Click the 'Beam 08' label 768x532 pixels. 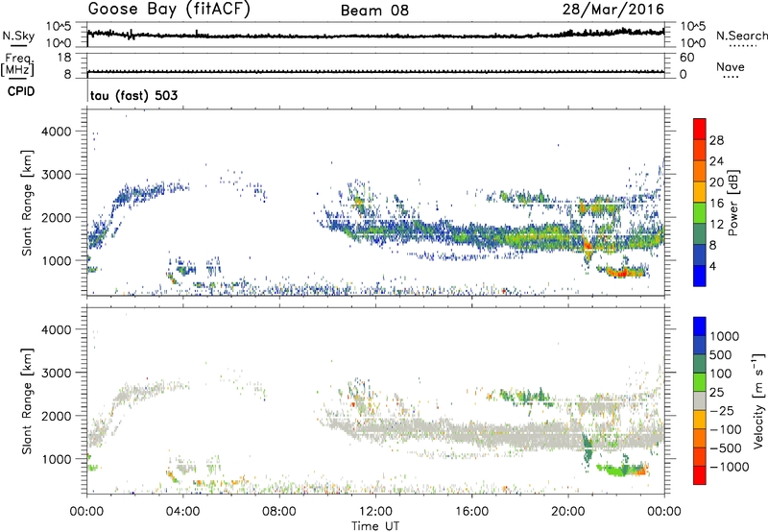[x=374, y=11]
